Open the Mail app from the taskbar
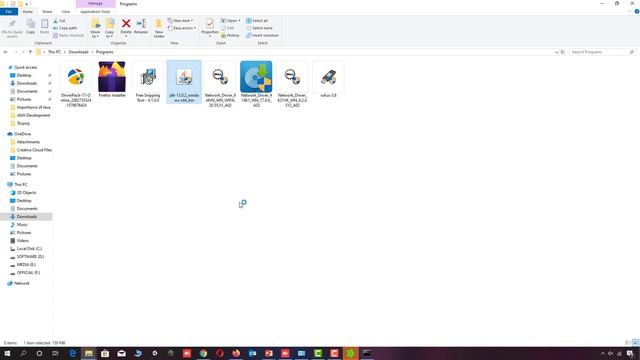 [x=122, y=353]
